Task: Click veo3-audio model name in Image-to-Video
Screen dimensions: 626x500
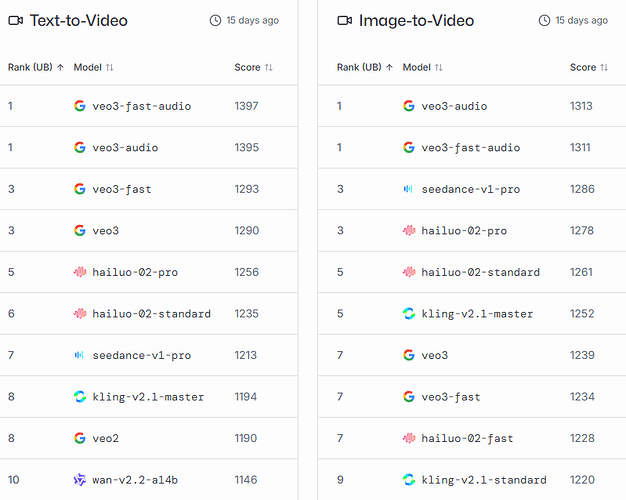Action: coord(454,106)
